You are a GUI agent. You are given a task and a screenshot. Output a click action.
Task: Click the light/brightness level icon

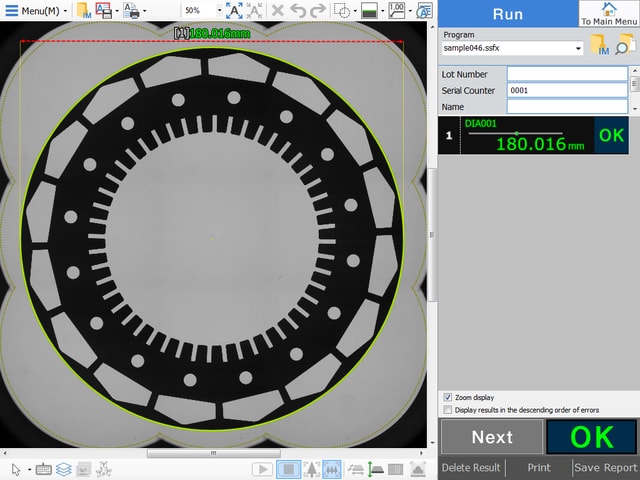tap(369, 11)
